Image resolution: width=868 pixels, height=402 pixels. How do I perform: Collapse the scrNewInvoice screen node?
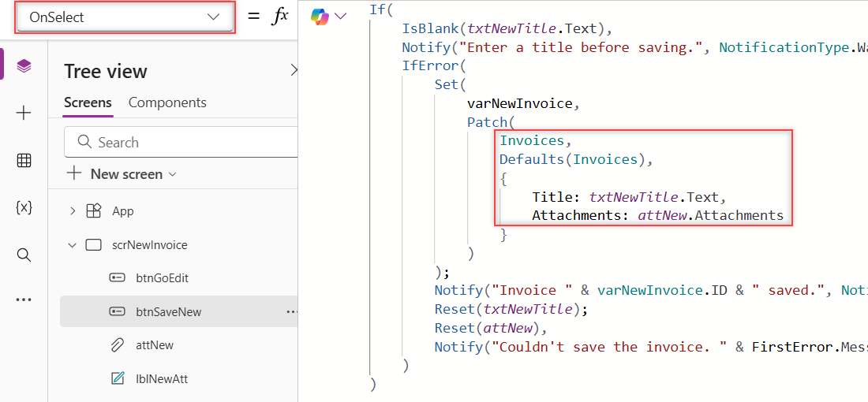(x=72, y=245)
